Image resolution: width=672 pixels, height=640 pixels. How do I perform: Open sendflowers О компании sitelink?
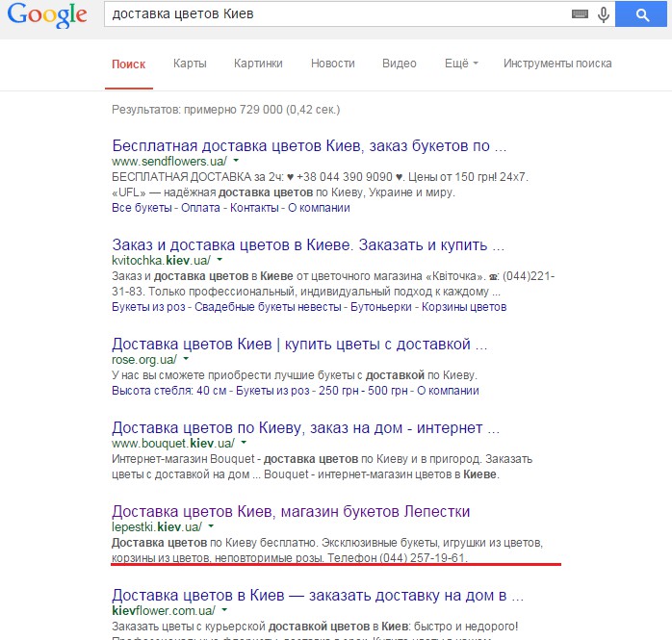pyautogui.click(x=319, y=208)
